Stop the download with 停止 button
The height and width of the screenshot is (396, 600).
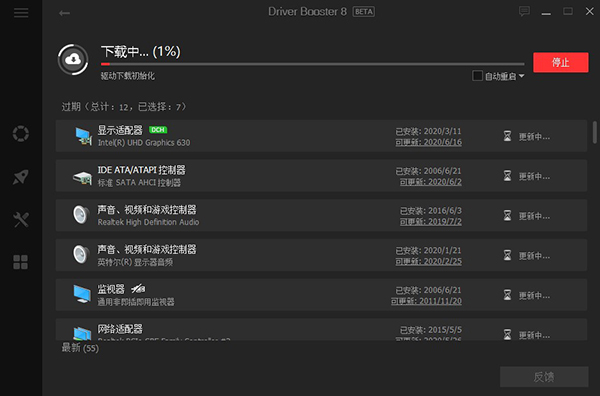coord(561,62)
